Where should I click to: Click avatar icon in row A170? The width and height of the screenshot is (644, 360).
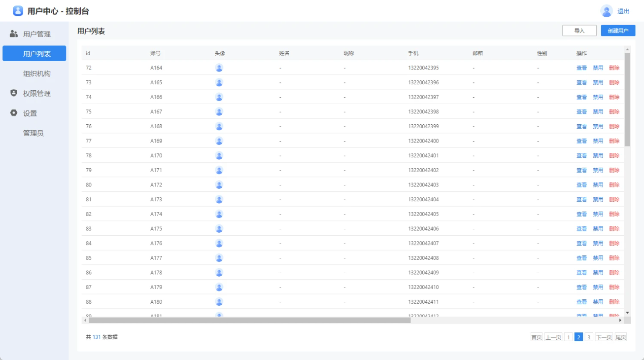click(x=219, y=155)
